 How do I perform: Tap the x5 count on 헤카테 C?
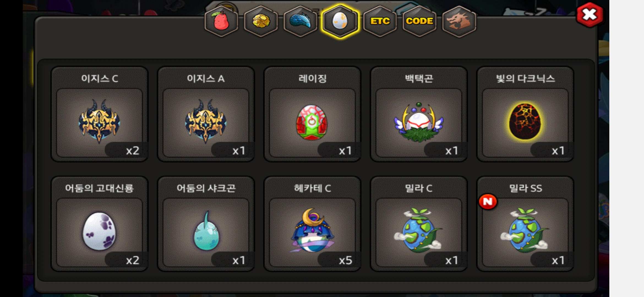pos(345,260)
